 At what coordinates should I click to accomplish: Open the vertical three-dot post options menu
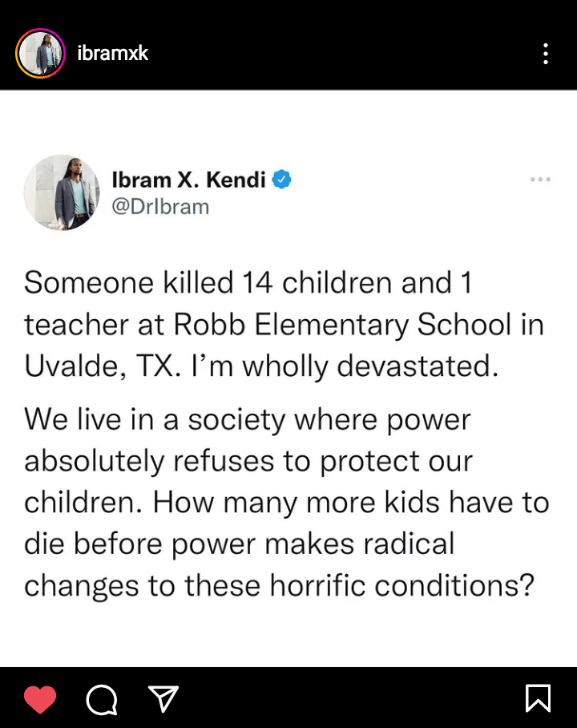coord(545,54)
